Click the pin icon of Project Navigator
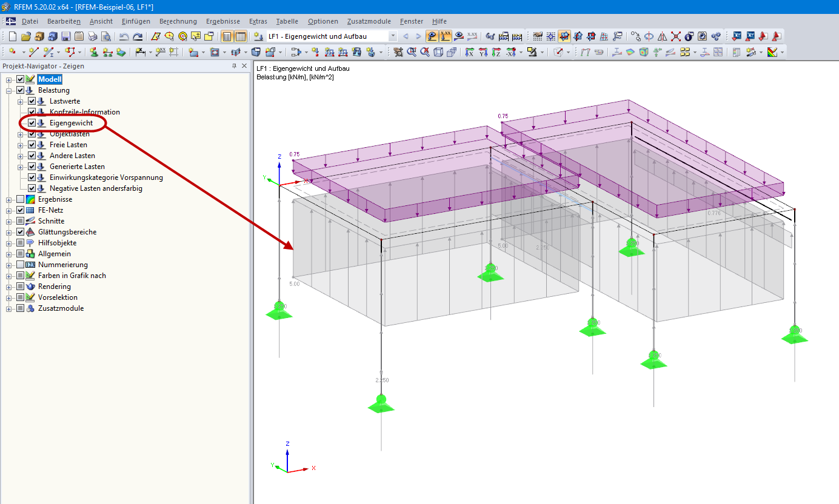 (x=234, y=66)
